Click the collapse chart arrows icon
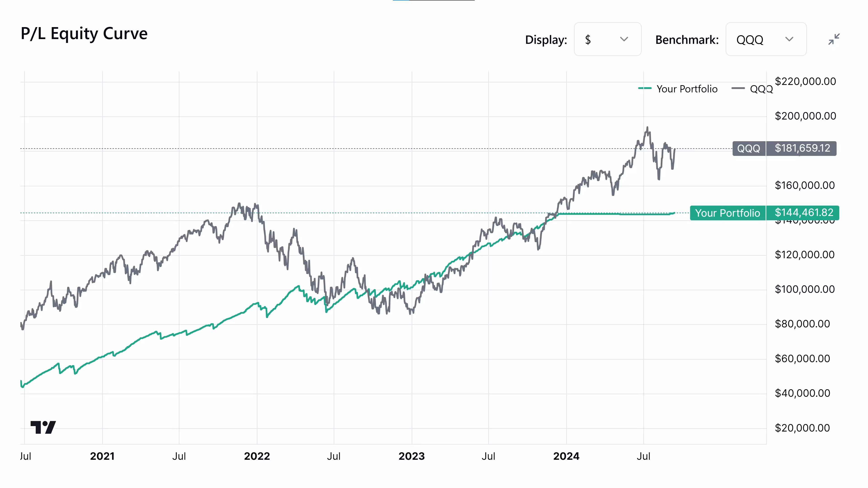 click(834, 39)
